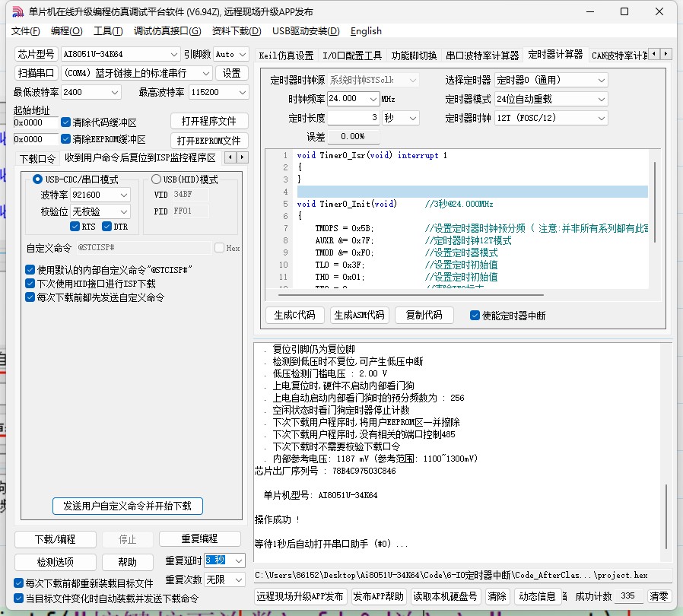The width and height of the screenshot is (683, 616).
Task: Expand 最高波特率 115200 dropdown
Action: [x=243, y=92]
